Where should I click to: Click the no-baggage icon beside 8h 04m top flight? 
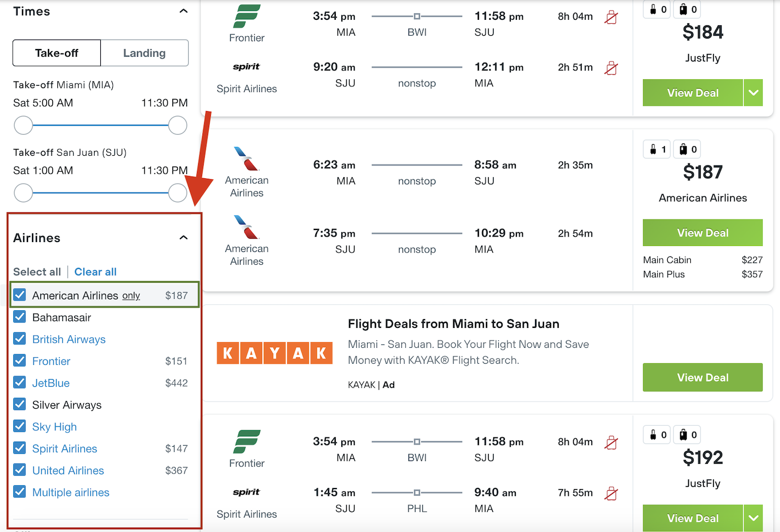611,17
